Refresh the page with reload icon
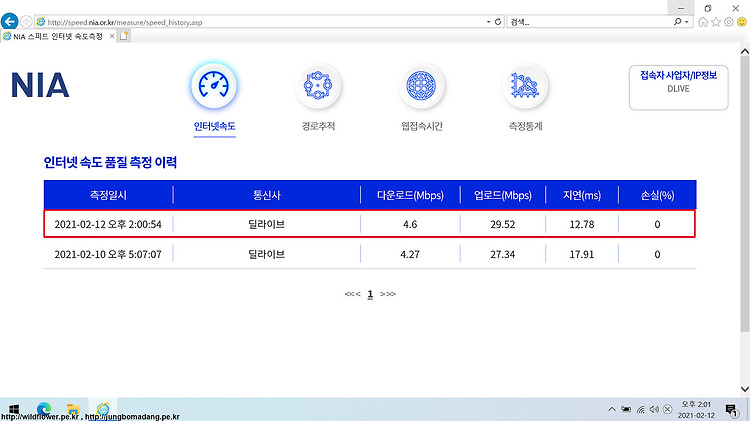Viewport: 750px width, 421px height. [498, 22]
